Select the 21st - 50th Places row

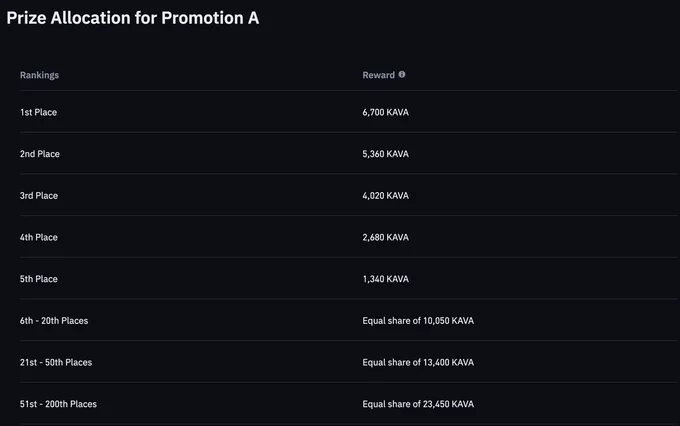click(349, 362)
